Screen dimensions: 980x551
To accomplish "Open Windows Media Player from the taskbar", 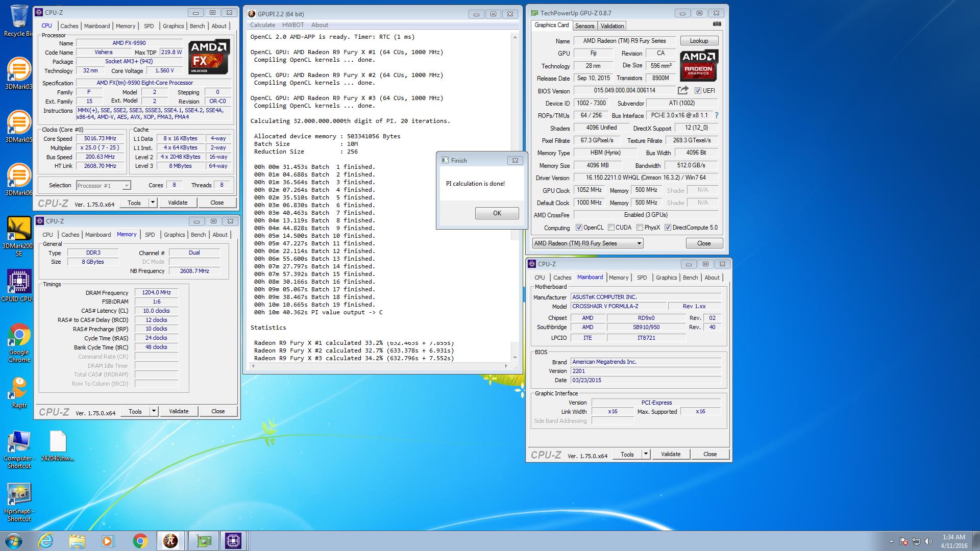I will coord(108,541).
